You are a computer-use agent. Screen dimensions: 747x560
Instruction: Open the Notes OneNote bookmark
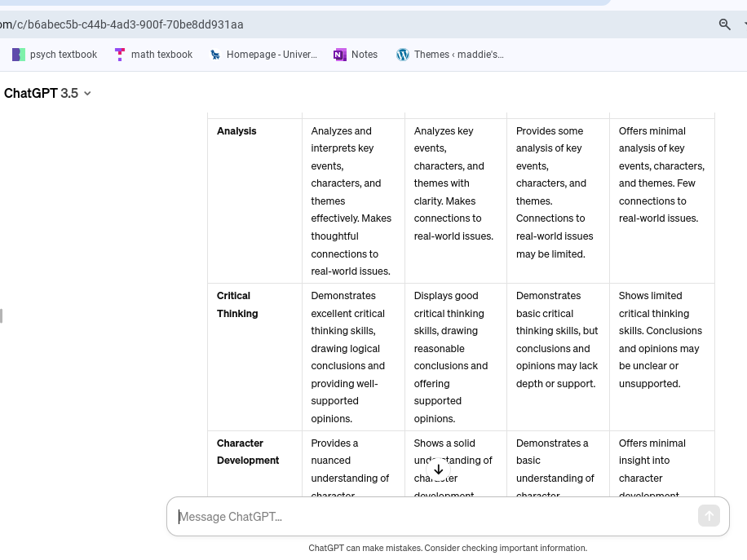tap(356, 55)
